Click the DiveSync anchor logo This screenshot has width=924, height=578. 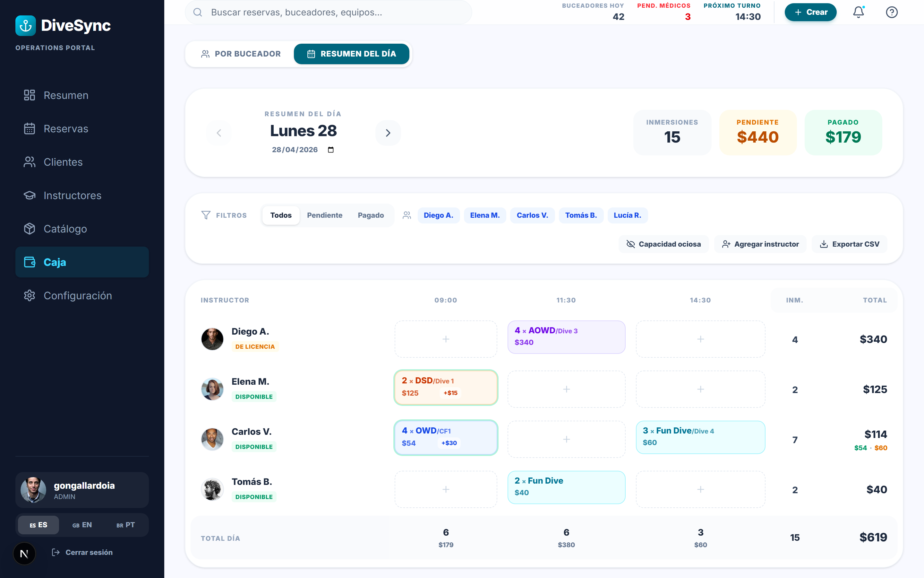(x=26, y=26)
